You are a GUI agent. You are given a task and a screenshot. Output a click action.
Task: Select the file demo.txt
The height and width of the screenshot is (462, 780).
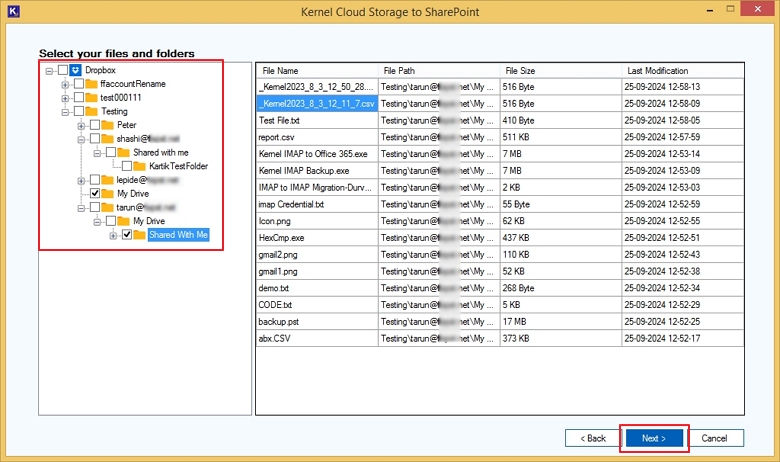point(317,288)
